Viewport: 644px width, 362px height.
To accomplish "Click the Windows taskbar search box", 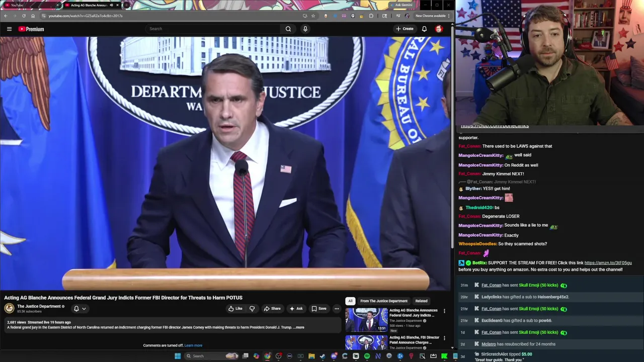I will (211, 356).
